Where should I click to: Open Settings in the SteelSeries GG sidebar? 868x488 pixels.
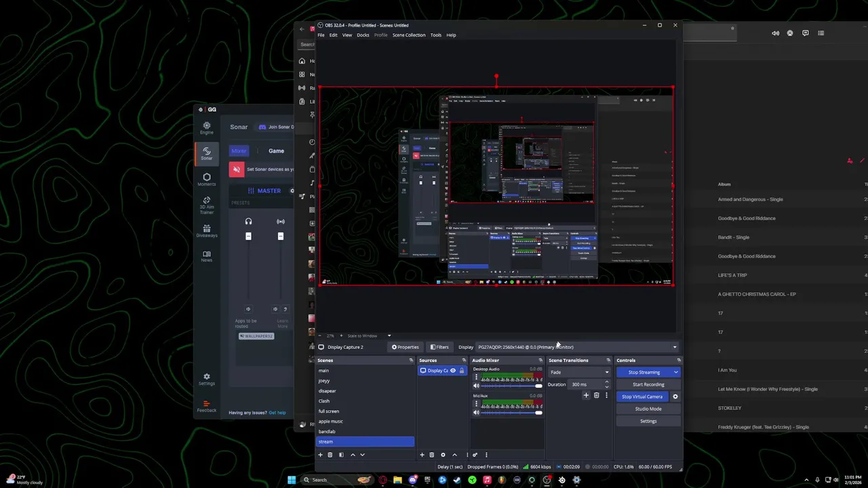(207, 380)
